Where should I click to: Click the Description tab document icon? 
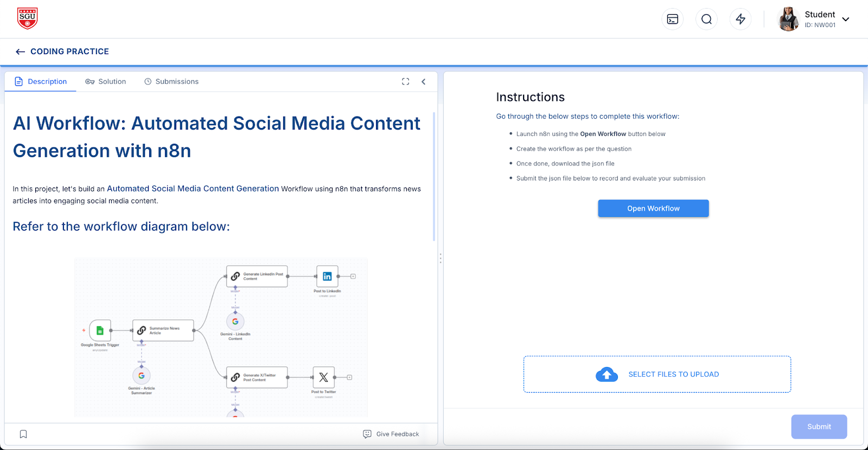pyautogui.click(x=18, y=81)
